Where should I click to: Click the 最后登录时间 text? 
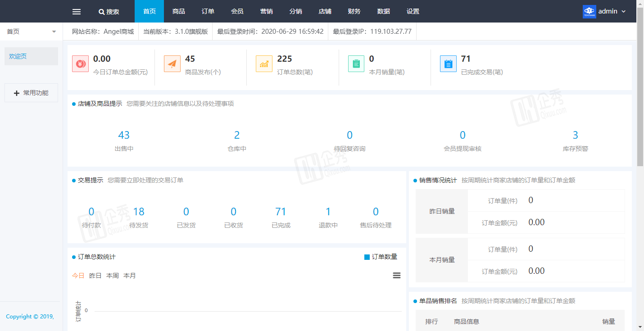click(x=270, y=32)
